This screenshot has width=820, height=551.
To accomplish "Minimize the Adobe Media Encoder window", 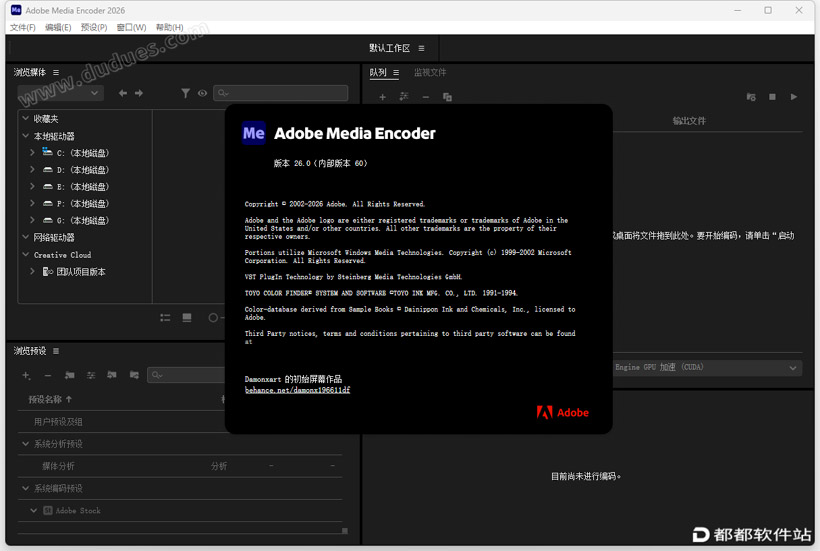I will (737, 10).
